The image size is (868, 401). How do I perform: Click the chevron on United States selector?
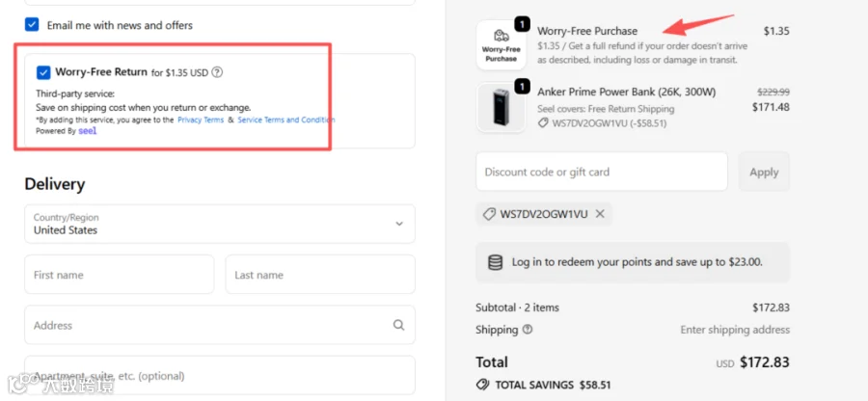398,224
